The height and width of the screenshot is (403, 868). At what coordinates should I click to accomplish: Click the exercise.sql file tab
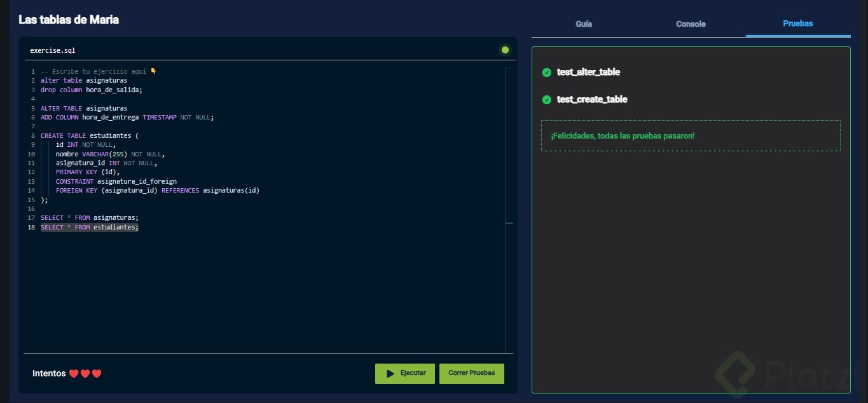pyautogui.click(x=52, y=50)
